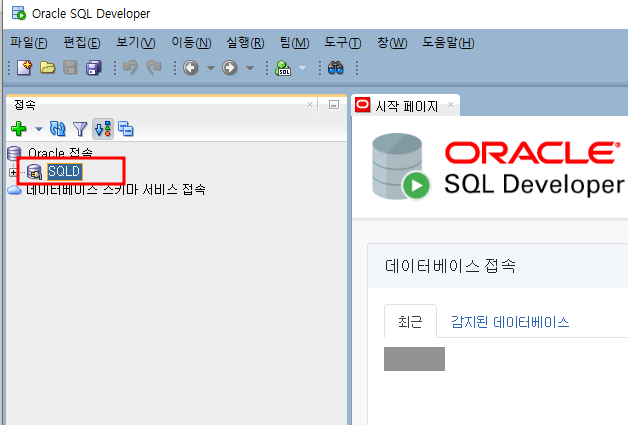The image size is (628, 425).
Task: Click the Save disk icon
Action: point(70,67)
